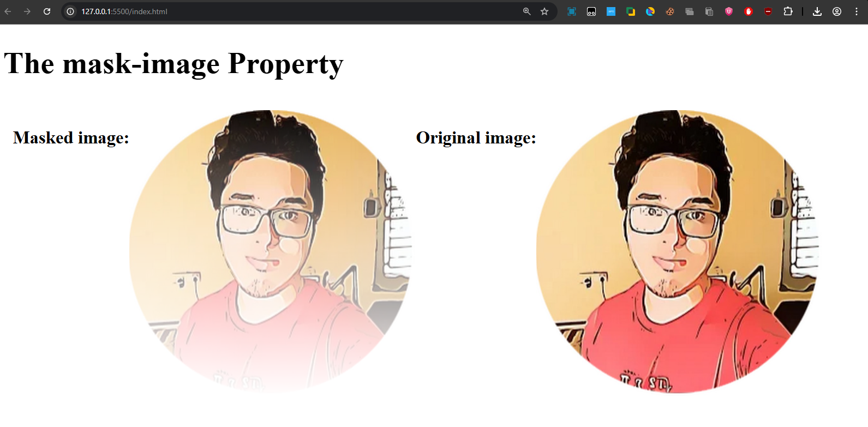Click the forward navigation arrow
The width and height of the screenshot is (868, 427).
click(27, 11)
